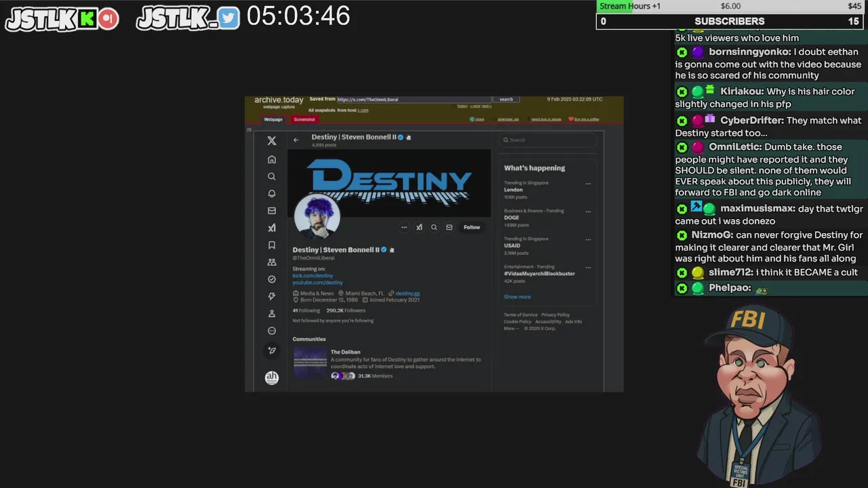Viewport: 868px width, 488px height.
Task: Open the Communities people icon in sidebar
Action: (x=271, y=262)
